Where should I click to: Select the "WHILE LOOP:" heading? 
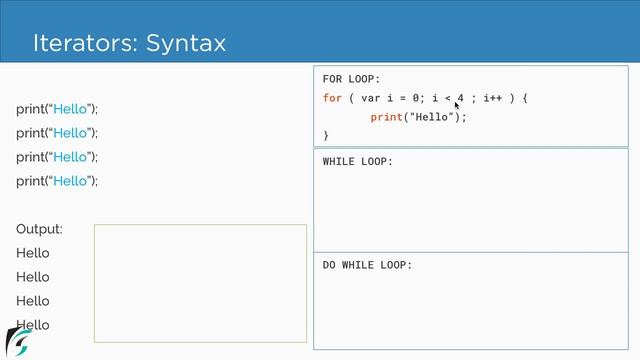[x=358, y=162]
